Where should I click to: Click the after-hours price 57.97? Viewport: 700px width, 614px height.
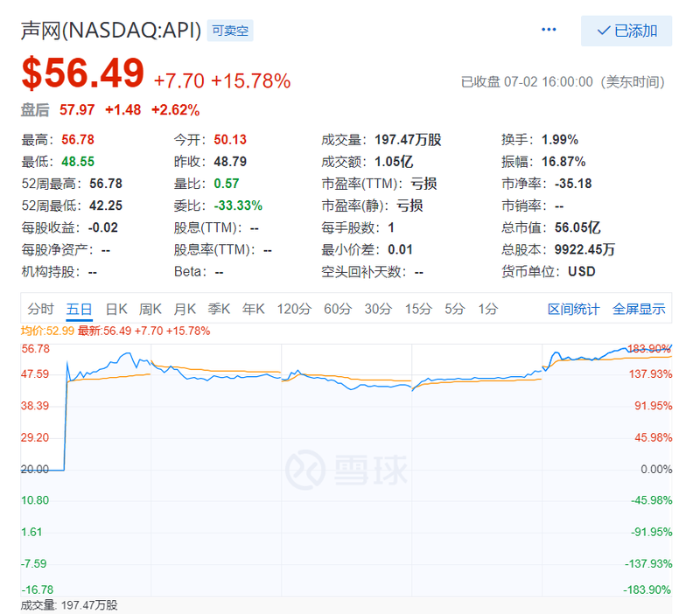(x=77, y=110)
